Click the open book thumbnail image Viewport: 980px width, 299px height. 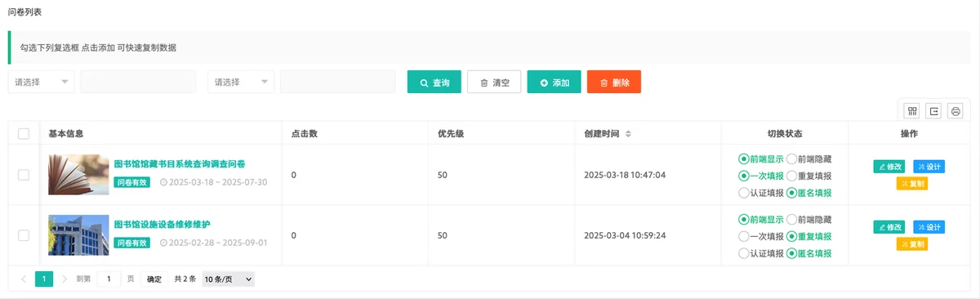coord(78,175)
